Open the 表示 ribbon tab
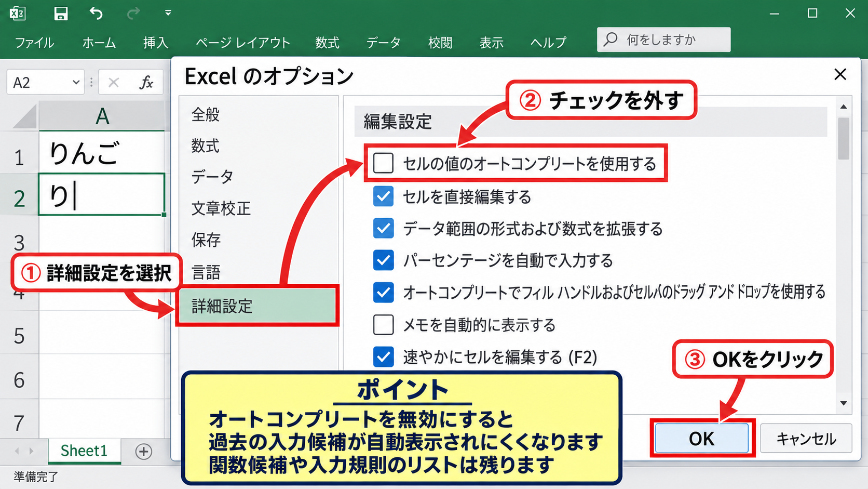This screenshot has height=489, width=868. 491,43
